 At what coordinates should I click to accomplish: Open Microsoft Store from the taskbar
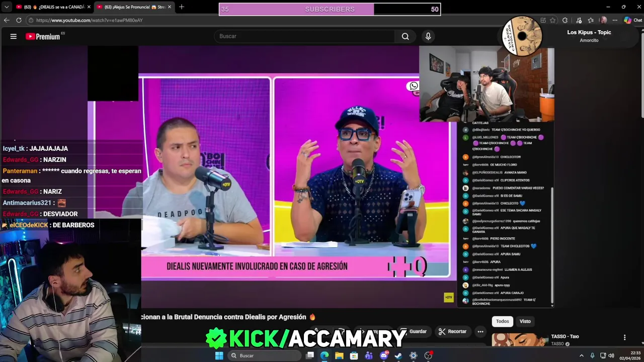click(354, 355)
